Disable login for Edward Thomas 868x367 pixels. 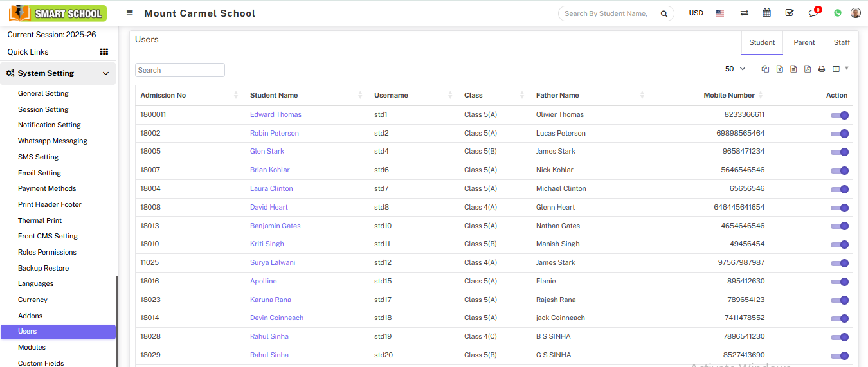click(x=839, y=115)
